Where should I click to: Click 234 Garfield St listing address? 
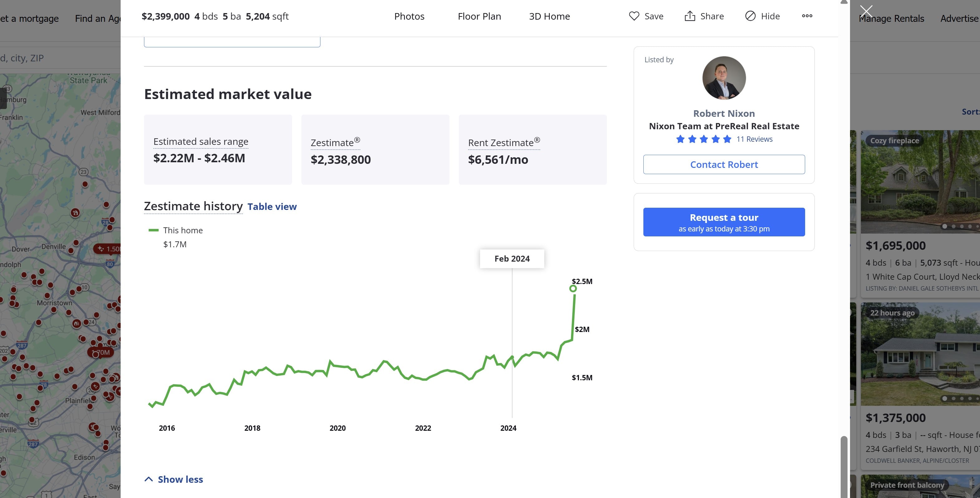(923, 448)
